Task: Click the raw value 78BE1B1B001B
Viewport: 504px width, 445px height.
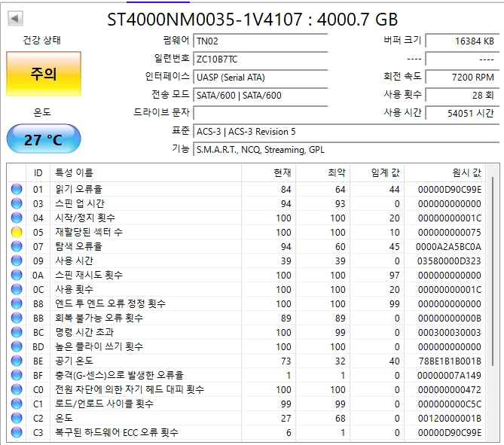Action: point(450,361)
